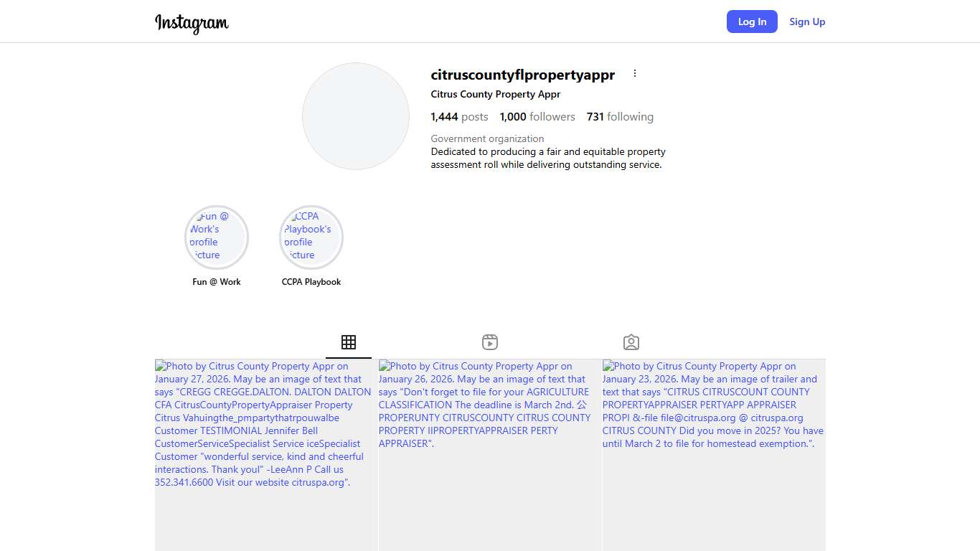Click the profile picture avatar
Image resolution: width=980 pixels, height=551 pixels.
coord(356,116)
